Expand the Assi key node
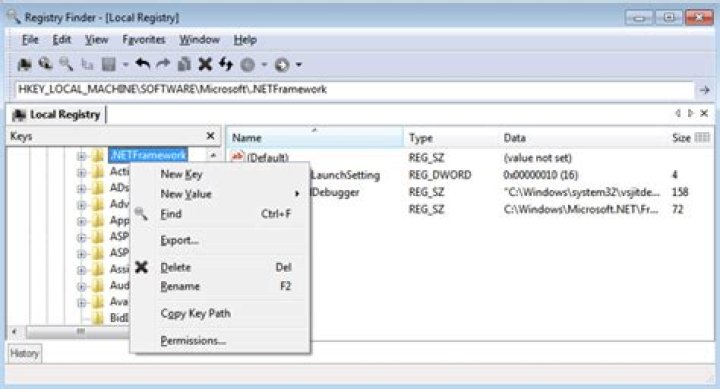The height and width of the screenshot is (389, 720). (x=81, y=270)
